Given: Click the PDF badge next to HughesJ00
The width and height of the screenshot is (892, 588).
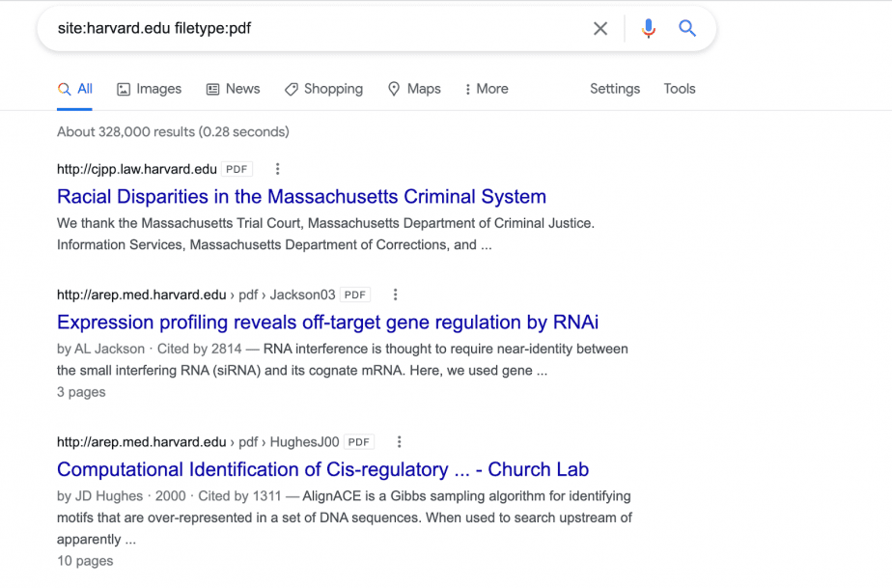Looking at the screenshot, I should tap(359, 441).
